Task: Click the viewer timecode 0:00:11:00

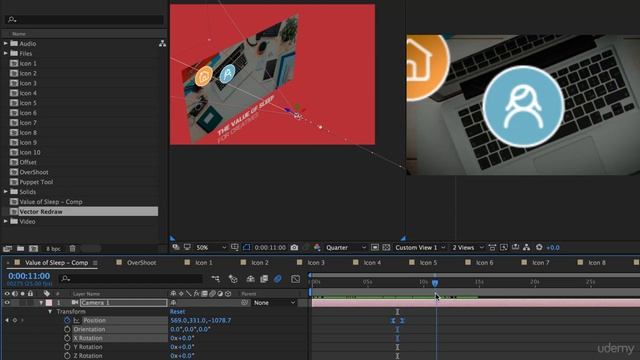Action: tap(270, 247)
